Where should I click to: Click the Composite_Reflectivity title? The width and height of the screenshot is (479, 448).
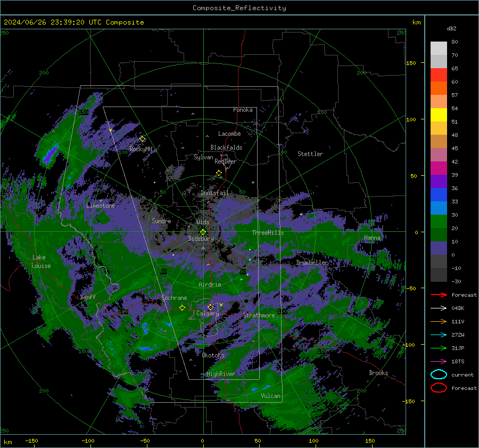[240, 8]
